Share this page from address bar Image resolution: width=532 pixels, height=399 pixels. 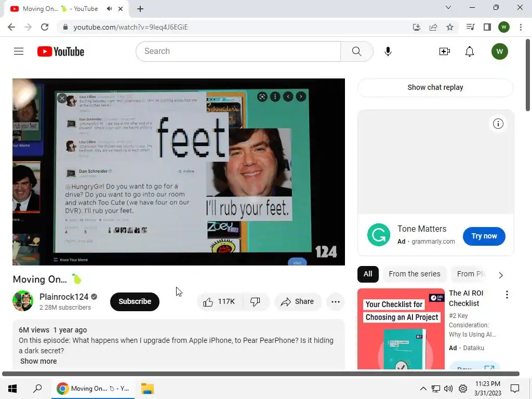pyautogui.click(x=433, y=27)
